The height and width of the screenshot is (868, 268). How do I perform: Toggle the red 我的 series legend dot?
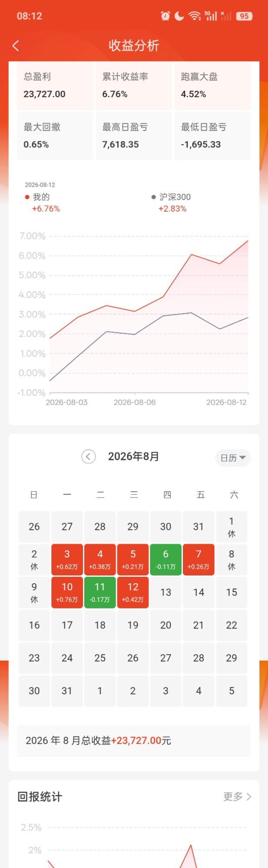coord(27,197)
